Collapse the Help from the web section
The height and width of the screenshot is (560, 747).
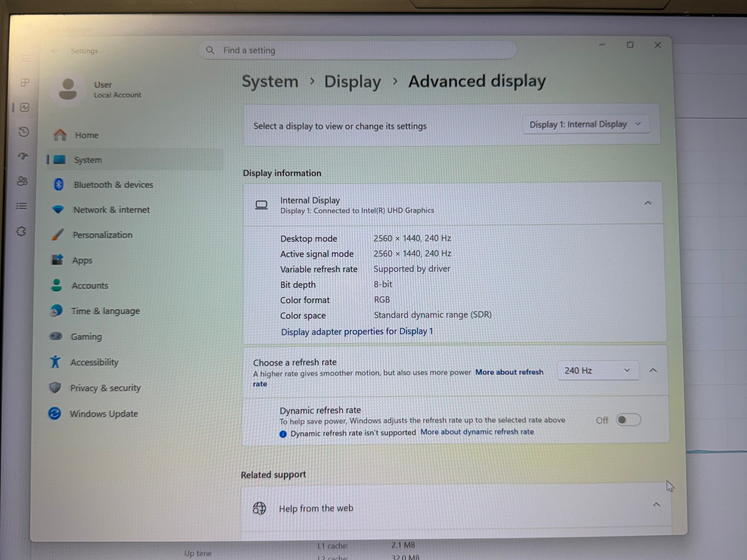click(656, 505)
